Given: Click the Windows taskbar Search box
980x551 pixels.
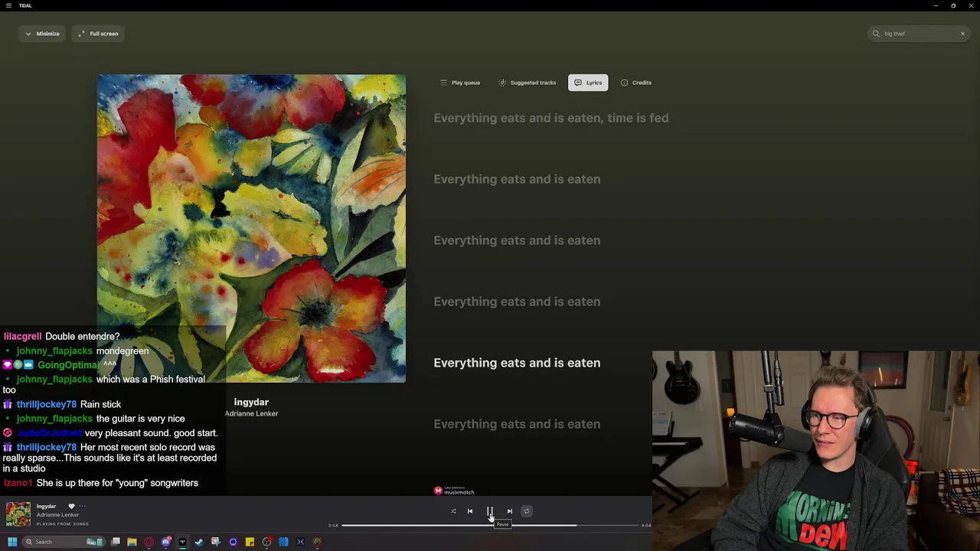Looking at the screenshot, I should (63, 542).
